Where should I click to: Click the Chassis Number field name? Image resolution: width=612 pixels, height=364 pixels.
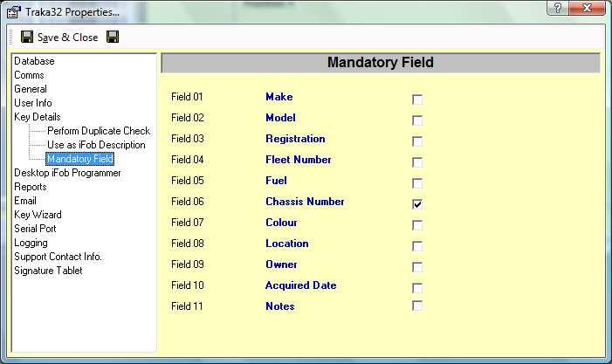coord(305,202)
